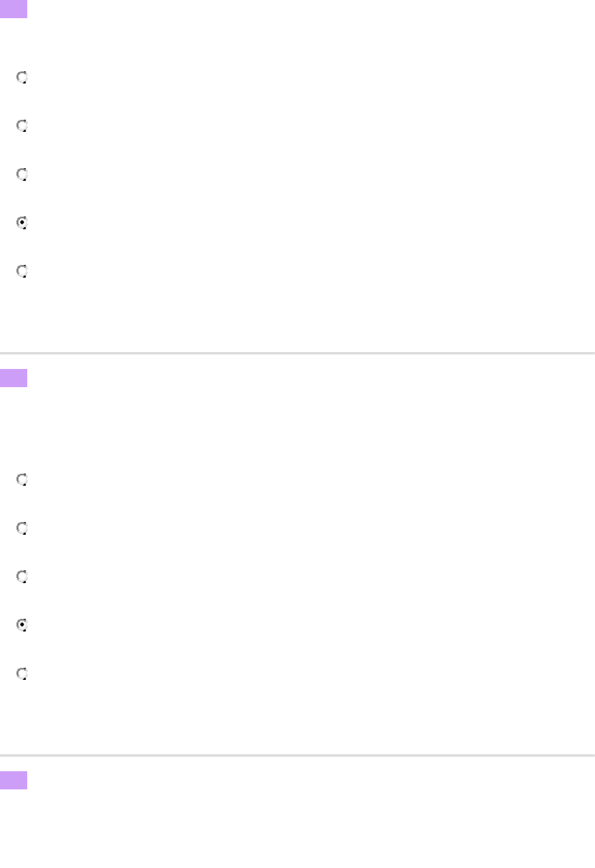The image size is (595, 868).
Task: Pick the third radio option in question one
Action: tap(22, 174)
